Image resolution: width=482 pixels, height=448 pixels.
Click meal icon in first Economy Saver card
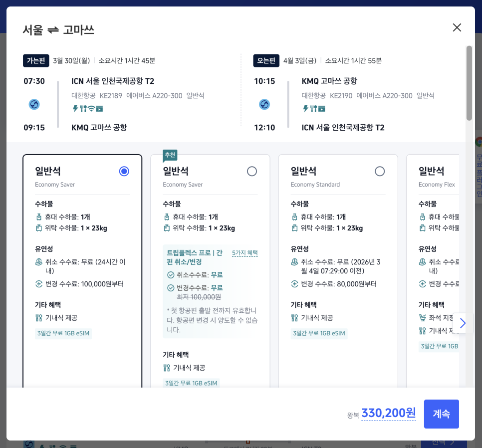click(39, 318)
